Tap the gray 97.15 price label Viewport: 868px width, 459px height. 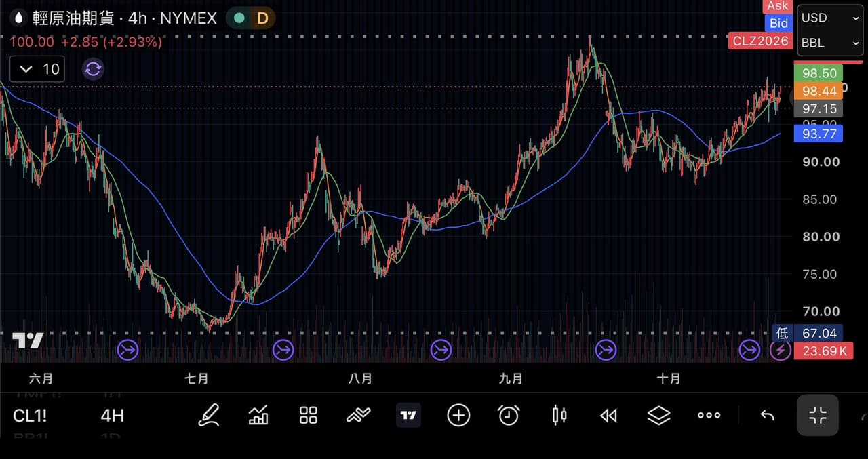tap(818, 108)
